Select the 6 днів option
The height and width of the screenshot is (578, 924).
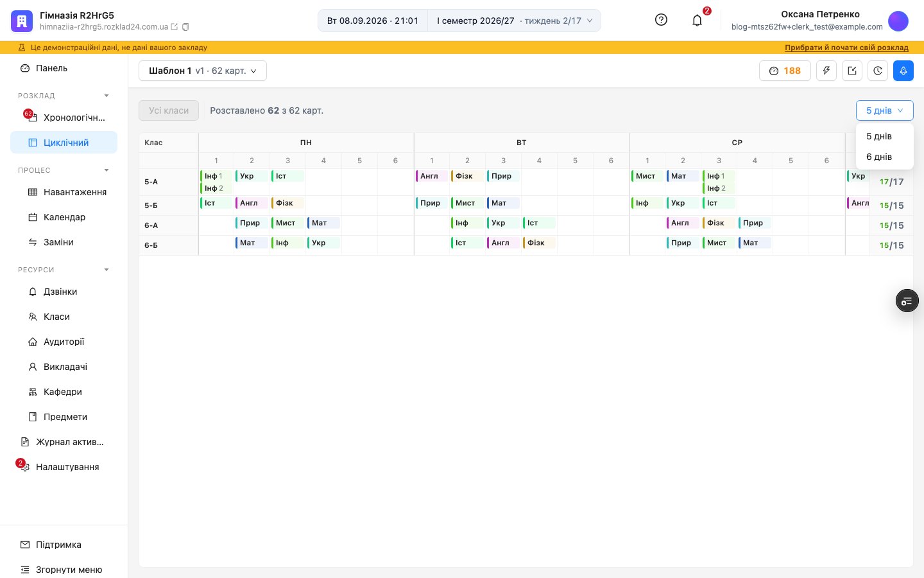[884, 157]
